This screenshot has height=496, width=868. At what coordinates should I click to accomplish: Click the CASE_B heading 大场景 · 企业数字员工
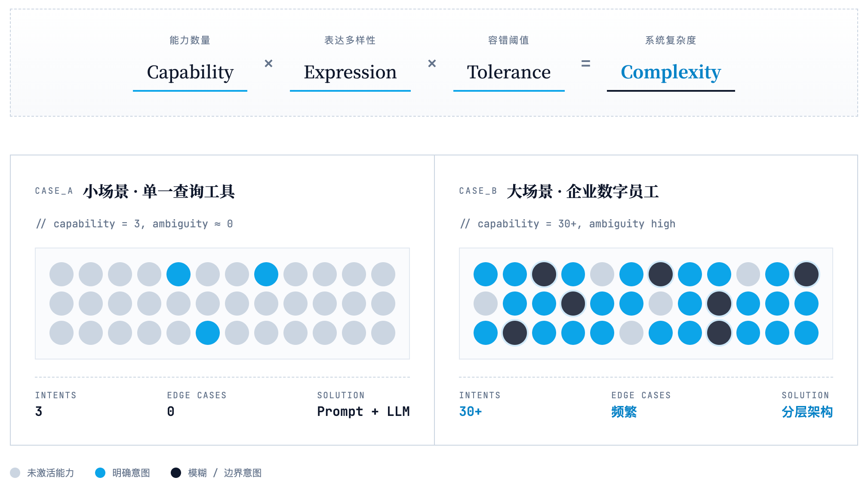tap(582, 192)
